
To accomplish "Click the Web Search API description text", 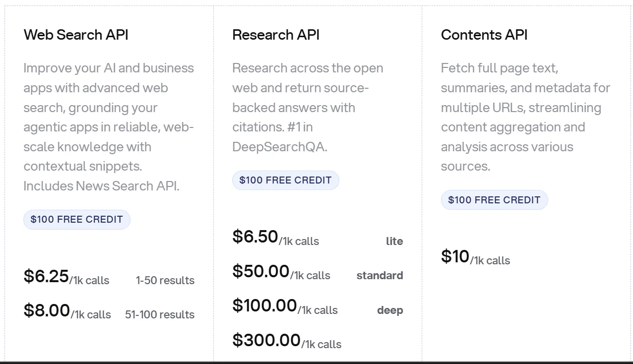I will (109, 127).
